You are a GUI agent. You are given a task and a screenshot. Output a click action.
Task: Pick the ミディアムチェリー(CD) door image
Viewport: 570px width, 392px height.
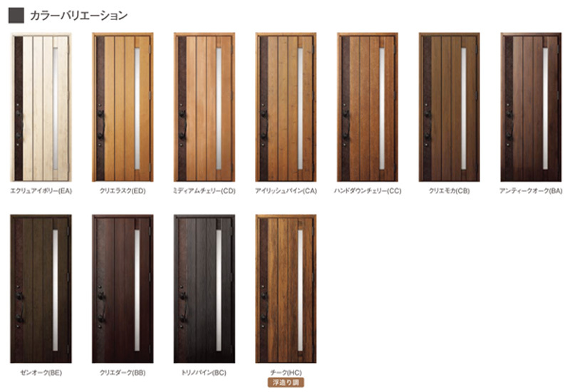point(204,107)
